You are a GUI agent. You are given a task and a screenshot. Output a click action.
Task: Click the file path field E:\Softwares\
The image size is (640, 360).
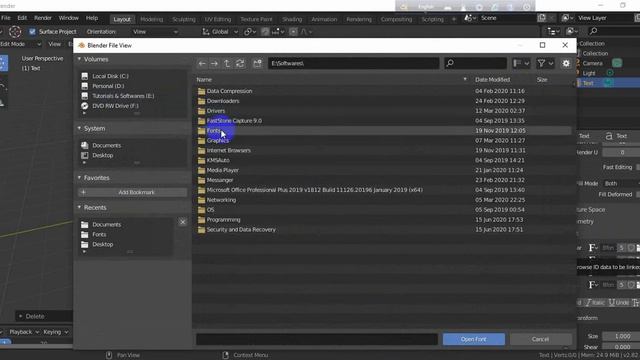coord(353,63)
